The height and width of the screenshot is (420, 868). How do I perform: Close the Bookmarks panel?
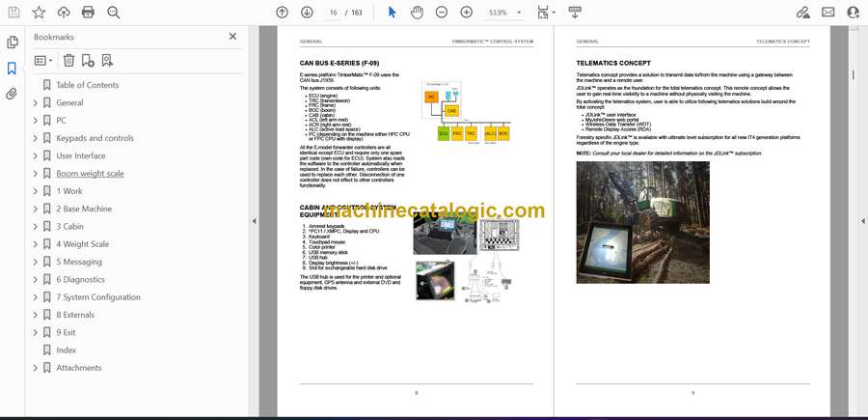point(232,37)
